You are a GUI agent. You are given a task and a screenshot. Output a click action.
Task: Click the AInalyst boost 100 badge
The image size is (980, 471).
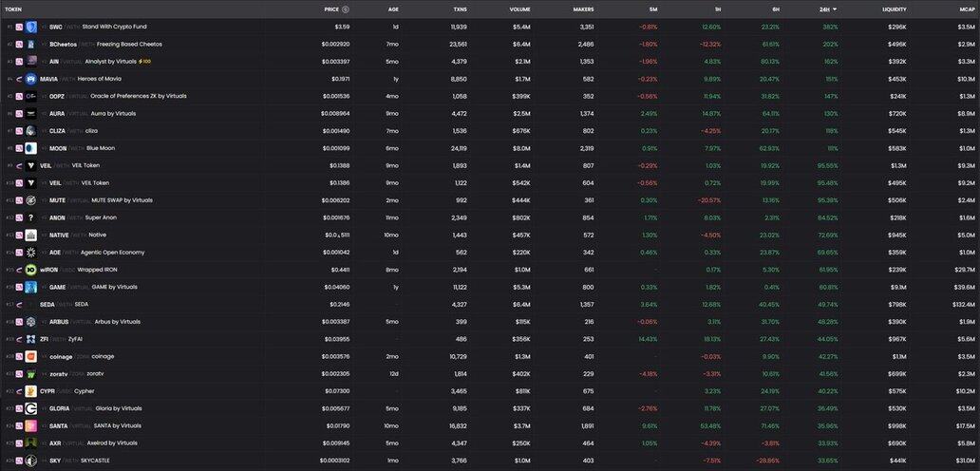point(144,61)
